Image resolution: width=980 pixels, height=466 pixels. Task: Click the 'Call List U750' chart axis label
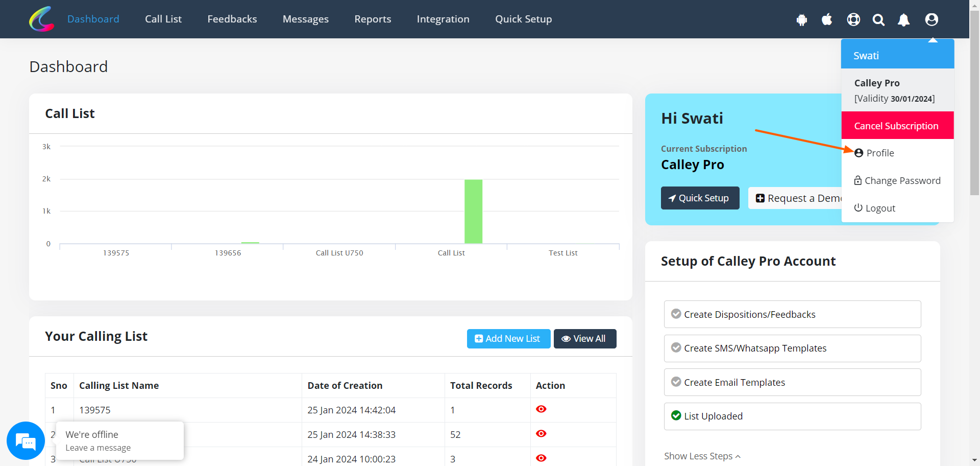(339, 253)
